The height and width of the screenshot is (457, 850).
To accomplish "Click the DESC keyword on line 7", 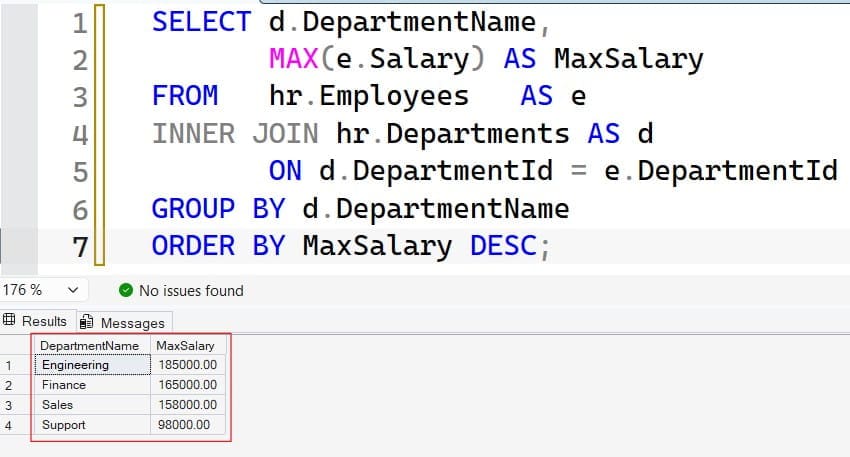I will (x=504, y=246).
